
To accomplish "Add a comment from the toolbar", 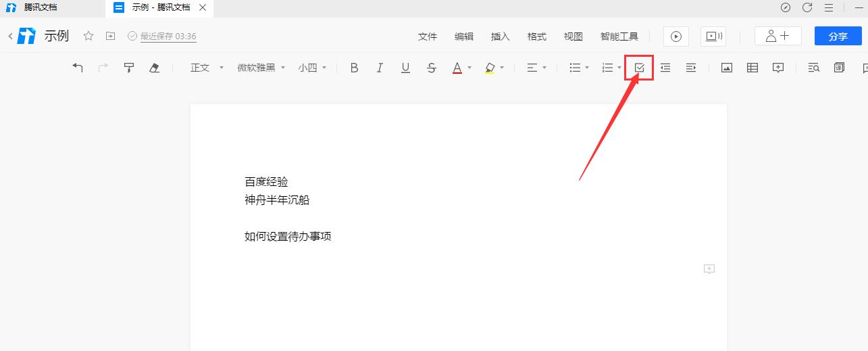I will (x=778, y=68).
